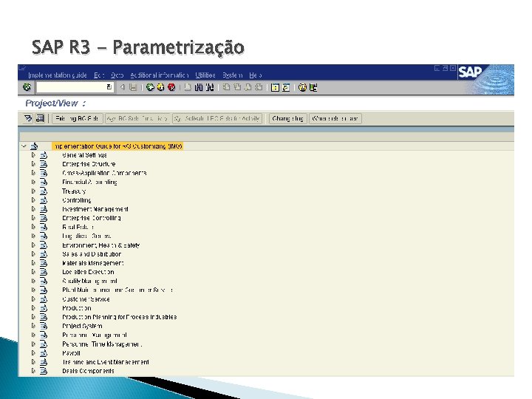Viewport: 532px width, 399px height.
Task: Open the command field history dropdown
Action: (109, 87)
